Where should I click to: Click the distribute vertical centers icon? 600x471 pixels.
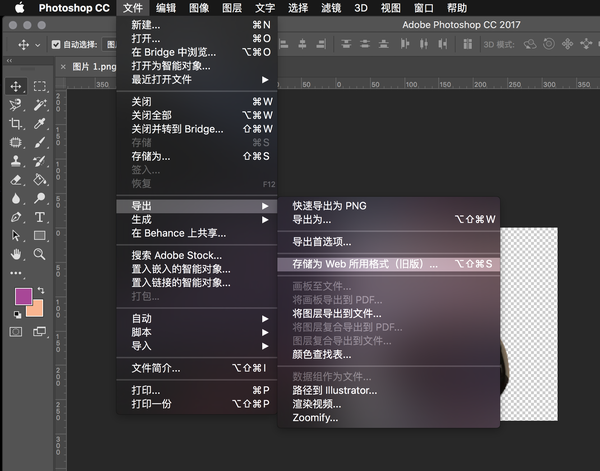click(365, 44)
